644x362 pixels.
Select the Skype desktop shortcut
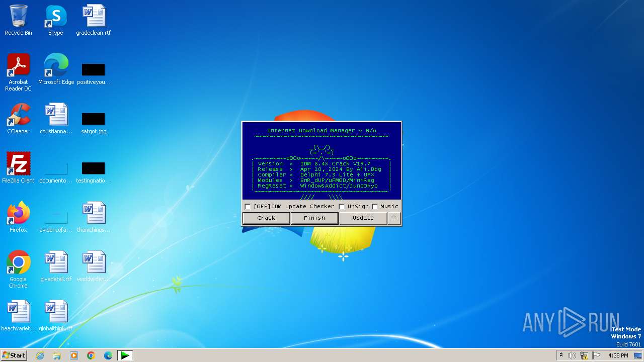coord(56,20)
